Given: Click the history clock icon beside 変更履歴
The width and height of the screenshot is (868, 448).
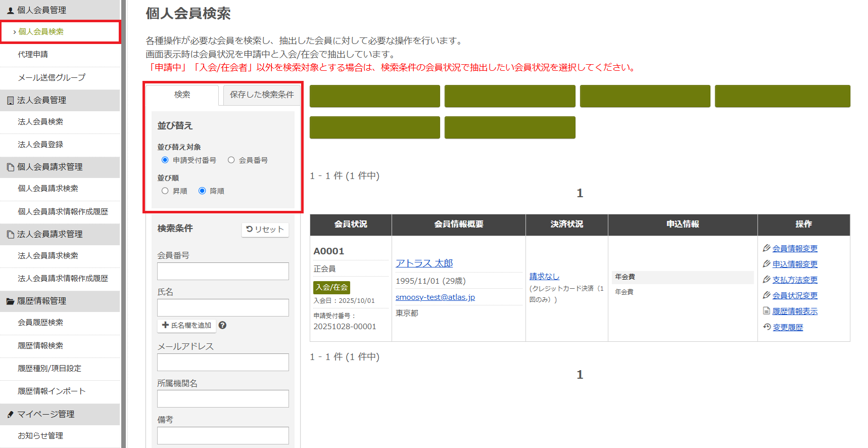Looking at the screenshot, I should tap(766, 327).
